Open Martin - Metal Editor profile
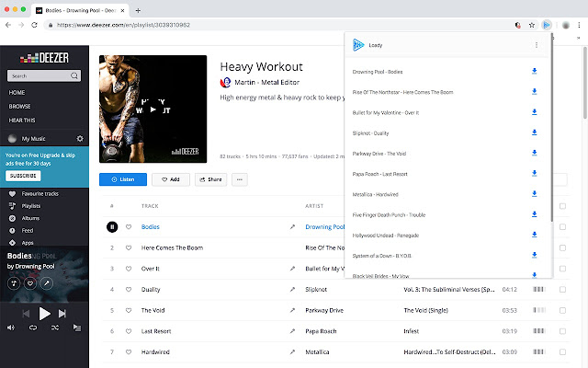The width and height of the screenshot is (588, 368). pos(266,82)
